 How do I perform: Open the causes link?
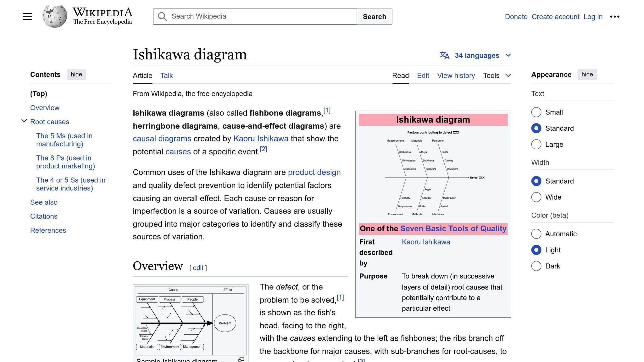click(x=178, y=152)
